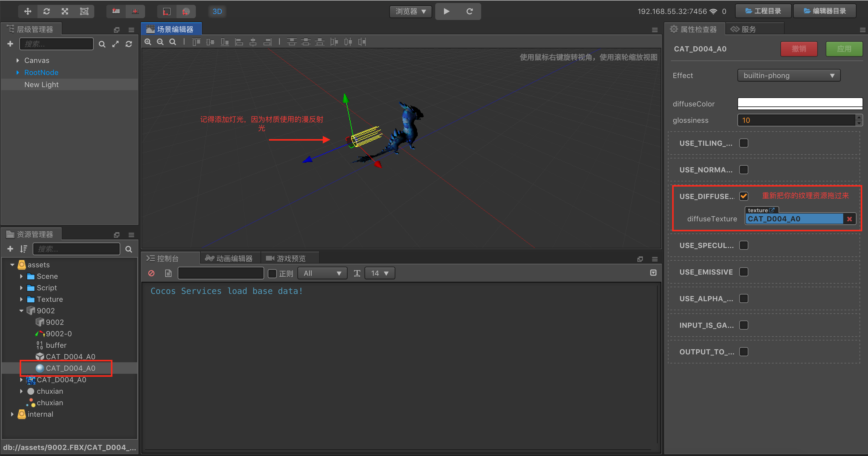Click the diffuseColor white swatch
868x456 pixels.
coord(800,103)
